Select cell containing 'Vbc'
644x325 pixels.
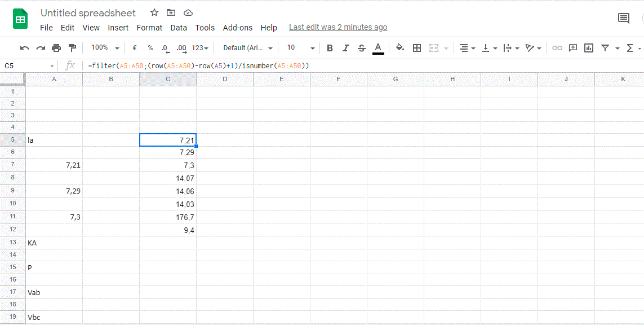(54, 317)
